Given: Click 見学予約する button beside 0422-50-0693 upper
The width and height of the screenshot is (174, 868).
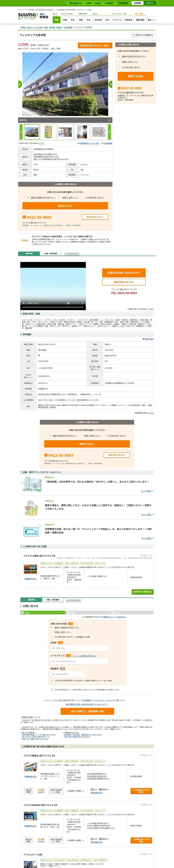Looking at the screenshot, I should tap(95, 217).
